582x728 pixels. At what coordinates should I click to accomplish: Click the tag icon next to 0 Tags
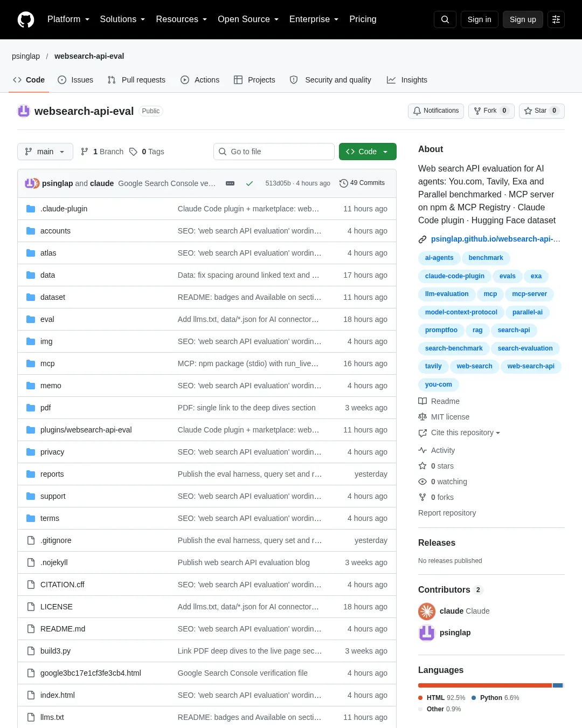point(133,152)
